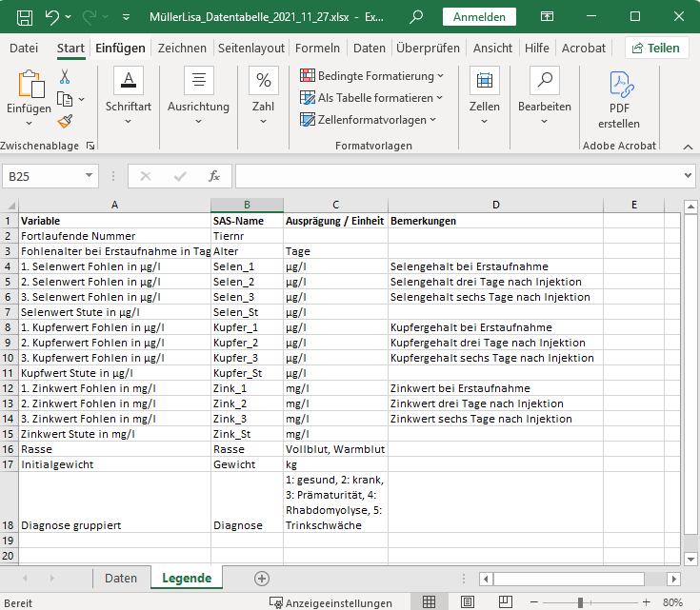
Task: Open the Schriftart font group
Action: pyautogui.click(x=129, y=95)
